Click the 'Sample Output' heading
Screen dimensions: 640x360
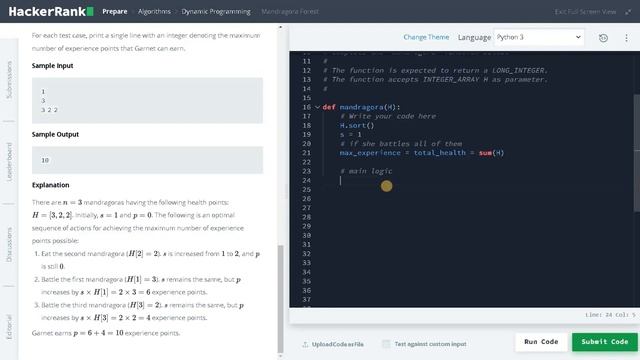[55, 134]
